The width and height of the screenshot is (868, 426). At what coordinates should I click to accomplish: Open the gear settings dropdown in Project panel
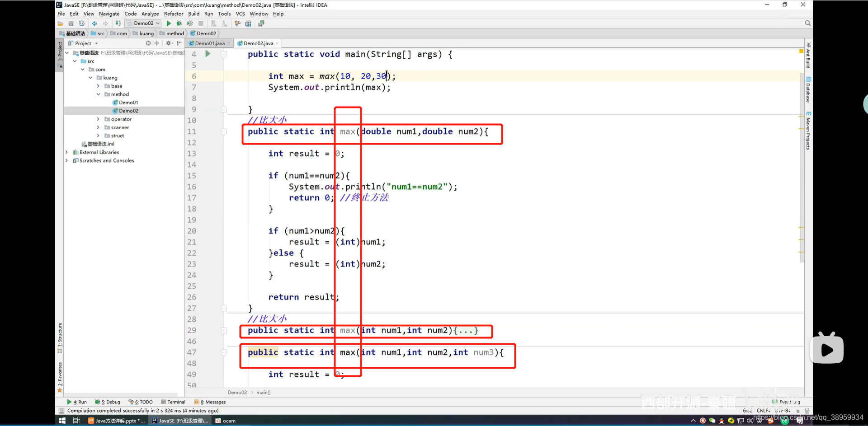(x=170, y=43)
